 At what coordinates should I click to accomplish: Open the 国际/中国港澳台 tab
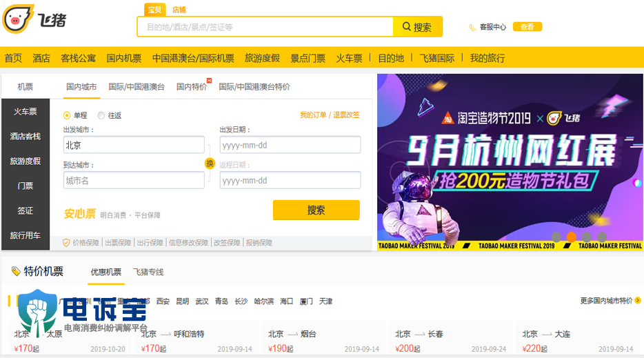pyautogui.click(x=137, y=87)
